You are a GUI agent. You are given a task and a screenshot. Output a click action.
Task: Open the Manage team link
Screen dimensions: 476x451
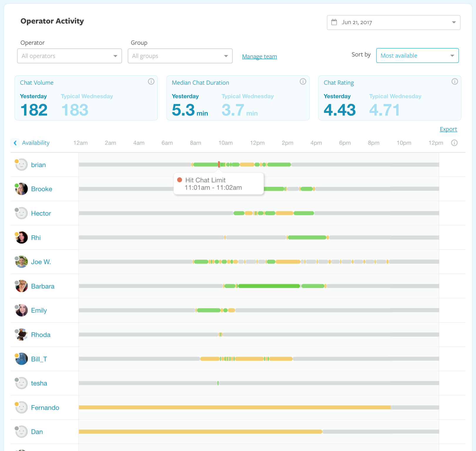point(259,56)
